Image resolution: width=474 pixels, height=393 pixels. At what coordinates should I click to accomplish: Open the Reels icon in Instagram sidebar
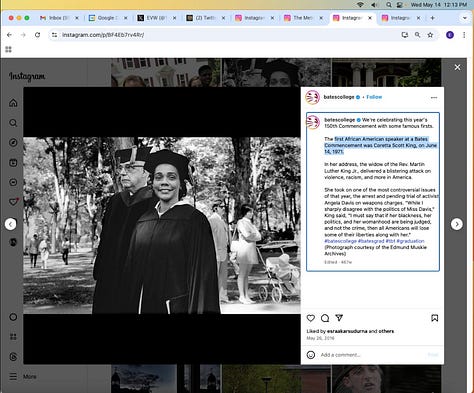pyautogui.click(x=13, y=163)
